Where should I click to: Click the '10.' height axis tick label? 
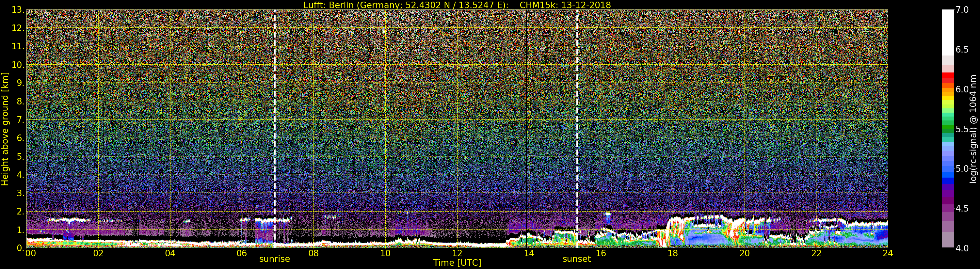coord(18,65)
